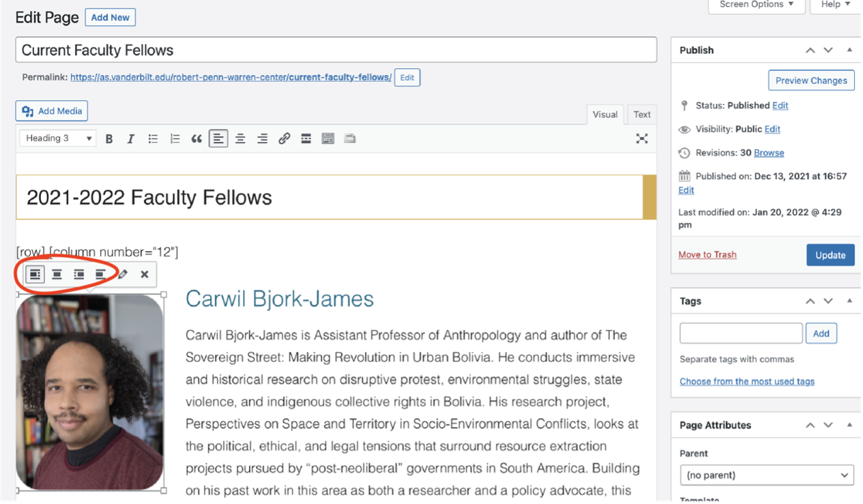
Task: Click the insert link icon
Action: coord(284,138)
